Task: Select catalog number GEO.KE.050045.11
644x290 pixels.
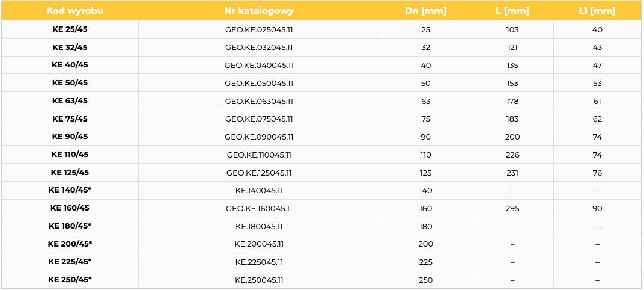Action: (259, 84)
